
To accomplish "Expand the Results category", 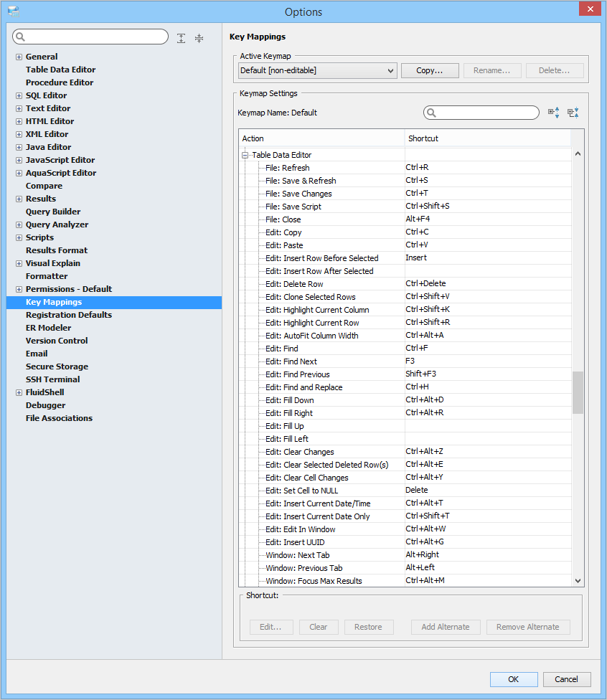I will [19, 199].
